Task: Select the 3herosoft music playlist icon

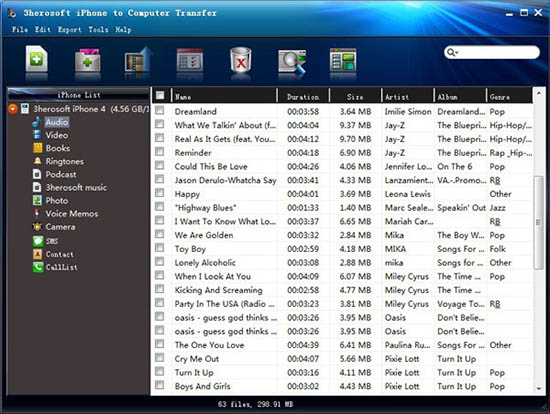Action: click(x=37, y=187)
